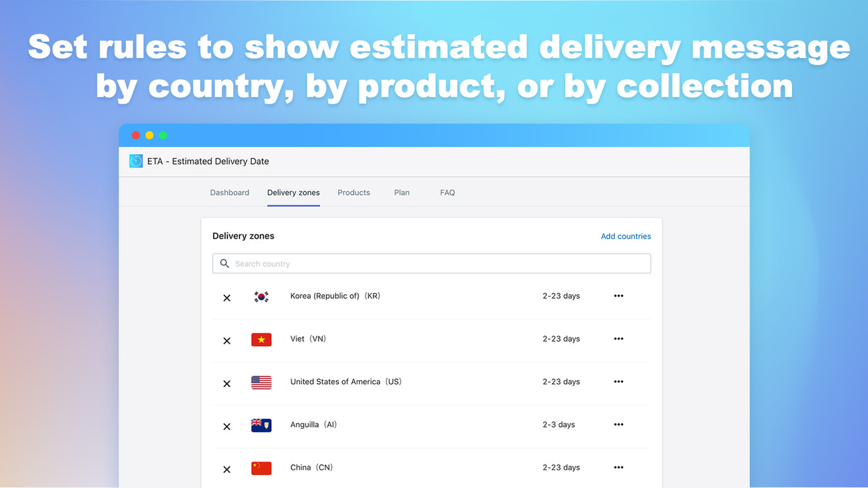The image size is (868, 488).
Task: Select the Plan tab
Action: coord(401,192)
